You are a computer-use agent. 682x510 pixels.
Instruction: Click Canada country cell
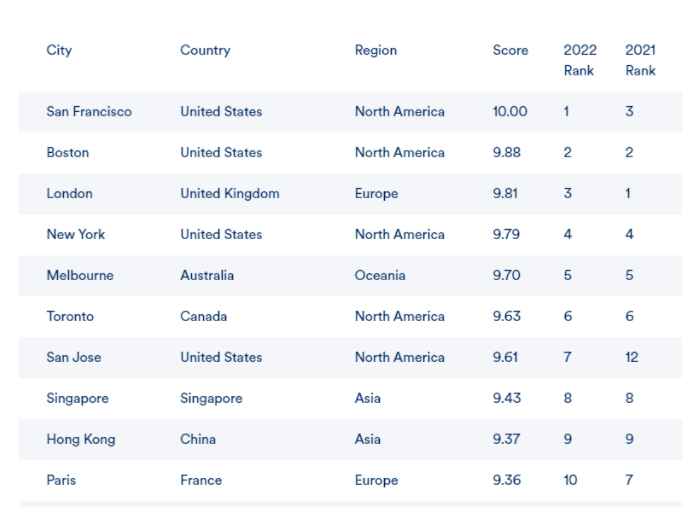coord(204,316)
